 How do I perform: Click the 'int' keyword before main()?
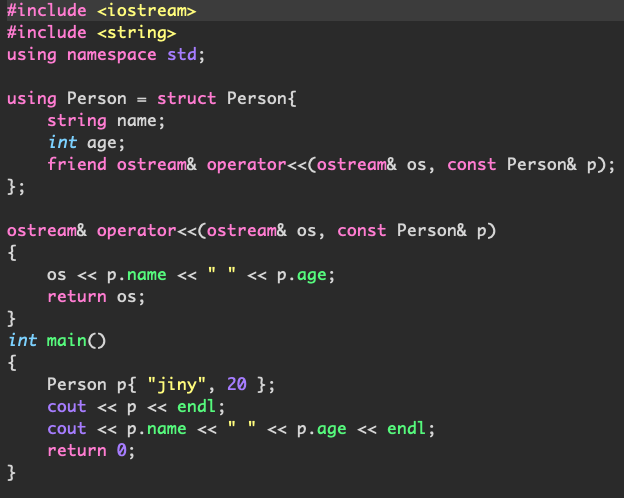click(x=22, y=340)
